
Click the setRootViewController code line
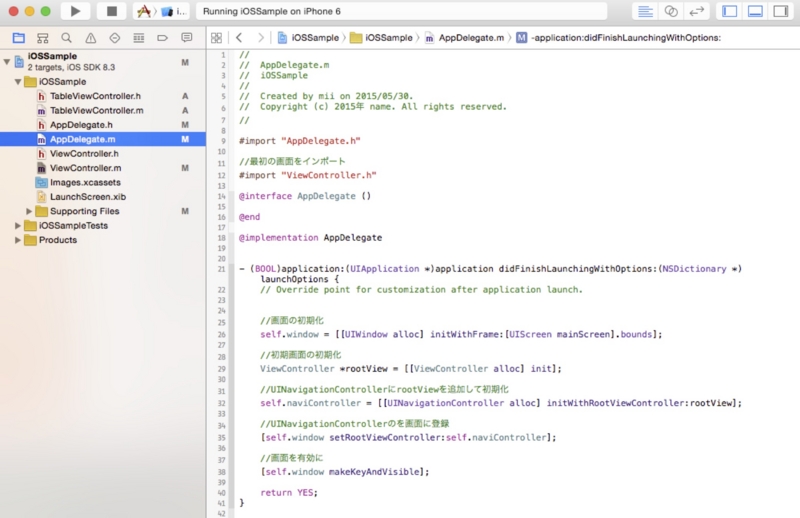(408, 437)
